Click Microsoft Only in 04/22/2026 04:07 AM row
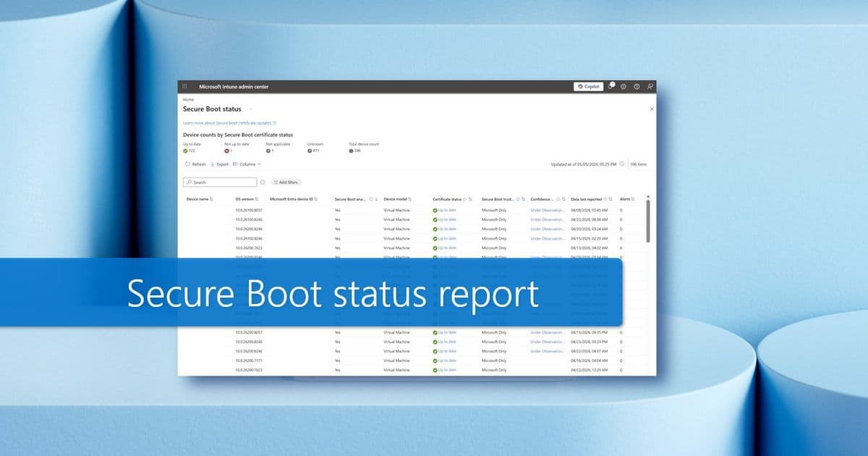Image resolution: width=868 pixels, height=456 pixels. [494, 351]
